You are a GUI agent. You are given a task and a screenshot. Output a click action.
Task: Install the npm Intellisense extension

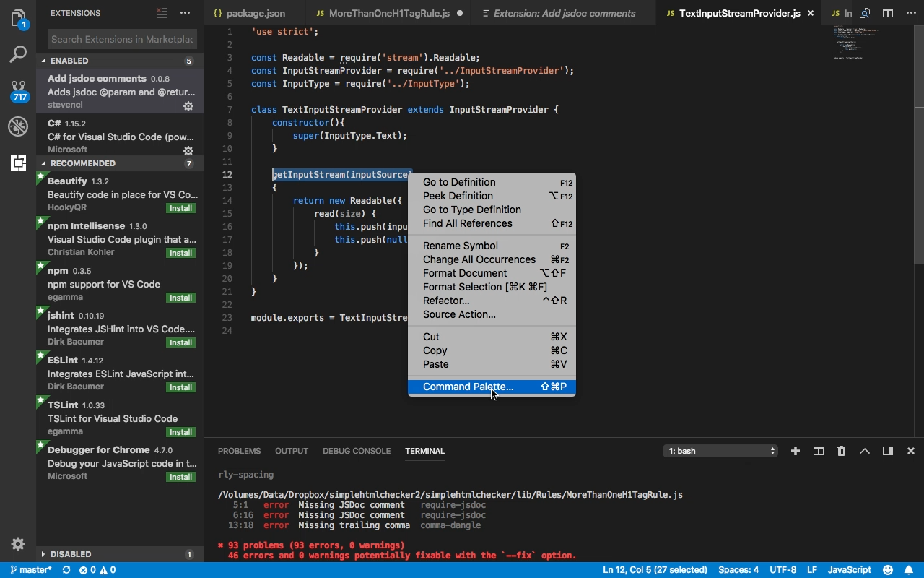(180, 253)
